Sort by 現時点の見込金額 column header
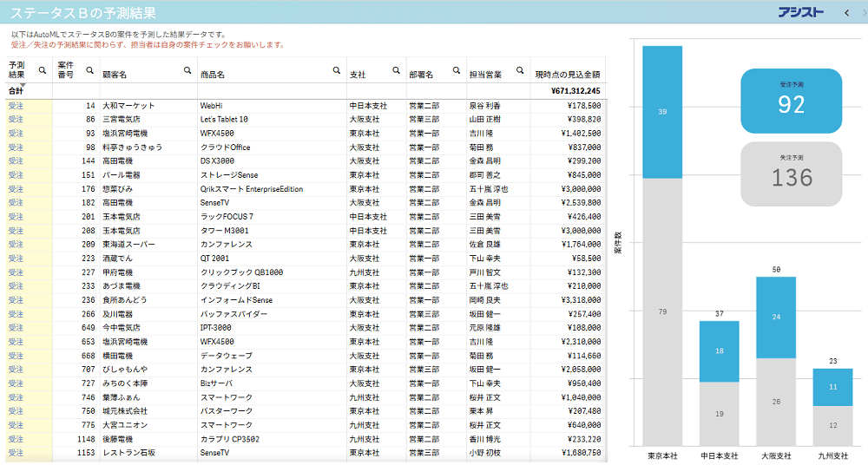 click(x=567, y=75)
